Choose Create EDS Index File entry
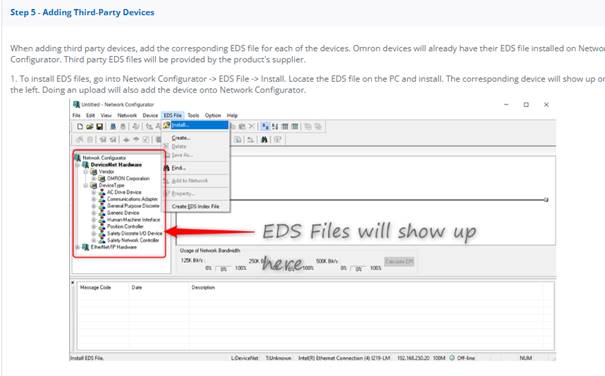This screenshot has height=376, width=605. click(195, 207)
